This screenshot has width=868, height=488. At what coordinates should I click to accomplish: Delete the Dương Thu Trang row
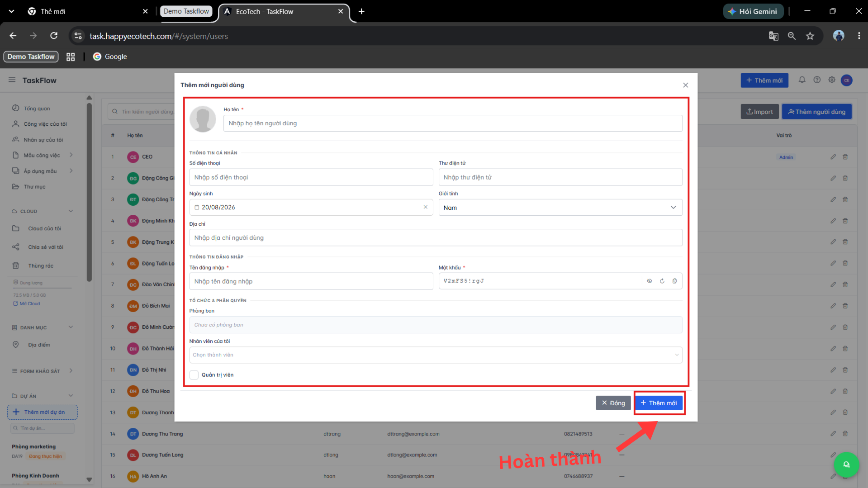tap(845, 434)
